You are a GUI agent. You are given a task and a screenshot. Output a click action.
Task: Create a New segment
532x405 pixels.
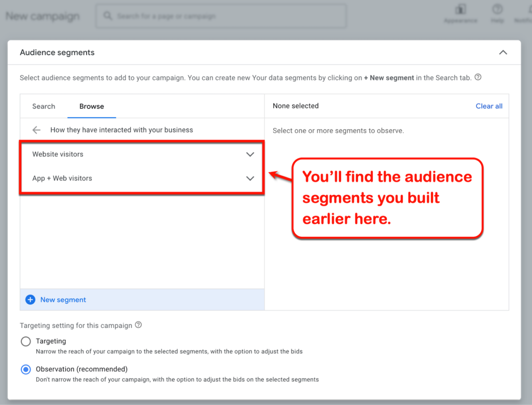click(63, 299)
